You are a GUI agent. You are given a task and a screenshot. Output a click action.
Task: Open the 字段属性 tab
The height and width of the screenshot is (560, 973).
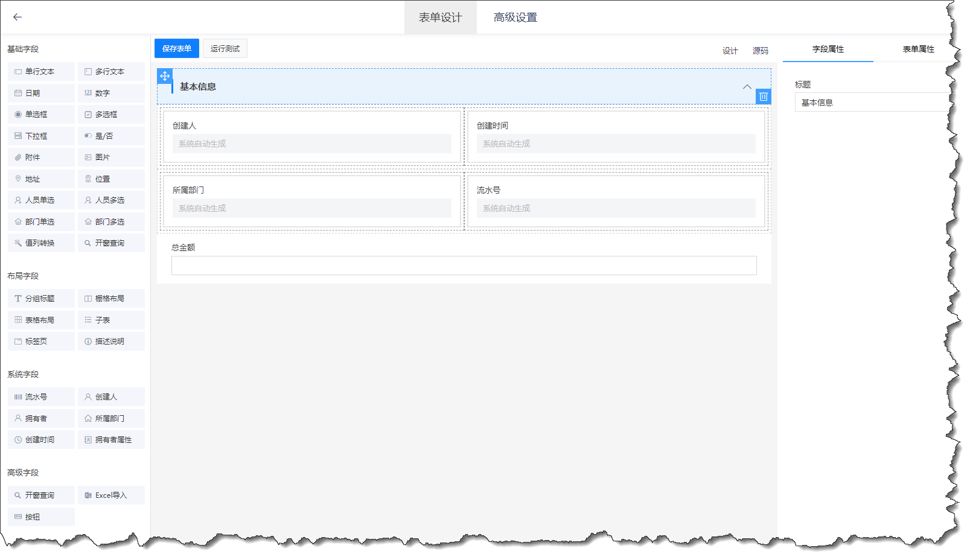828,49
